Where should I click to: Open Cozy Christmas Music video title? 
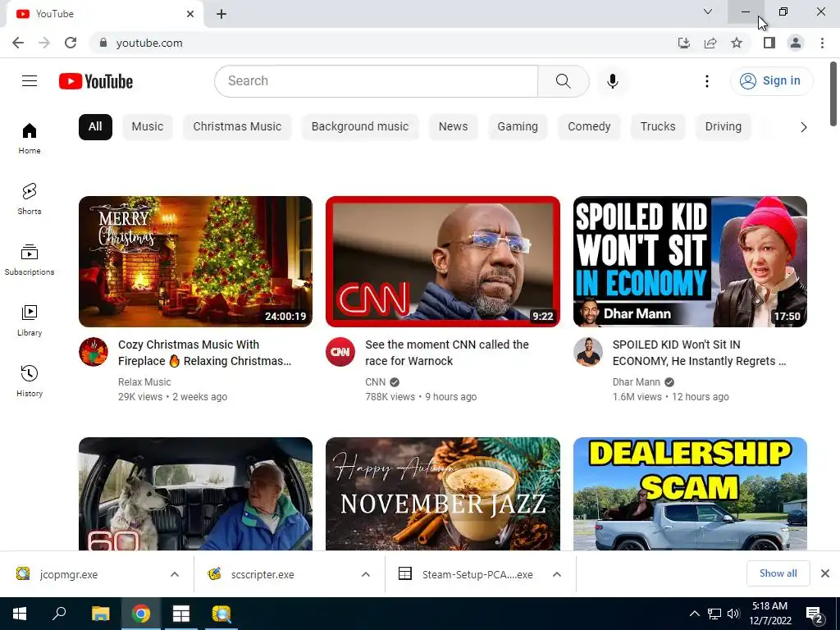[205, 353]
